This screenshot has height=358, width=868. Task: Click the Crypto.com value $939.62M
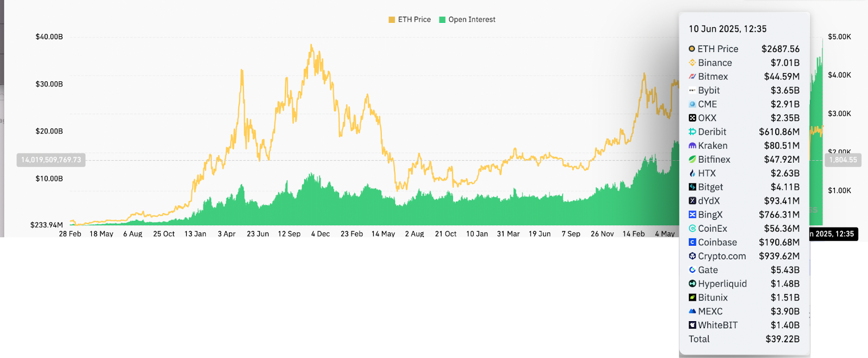(x=779, y=256)
